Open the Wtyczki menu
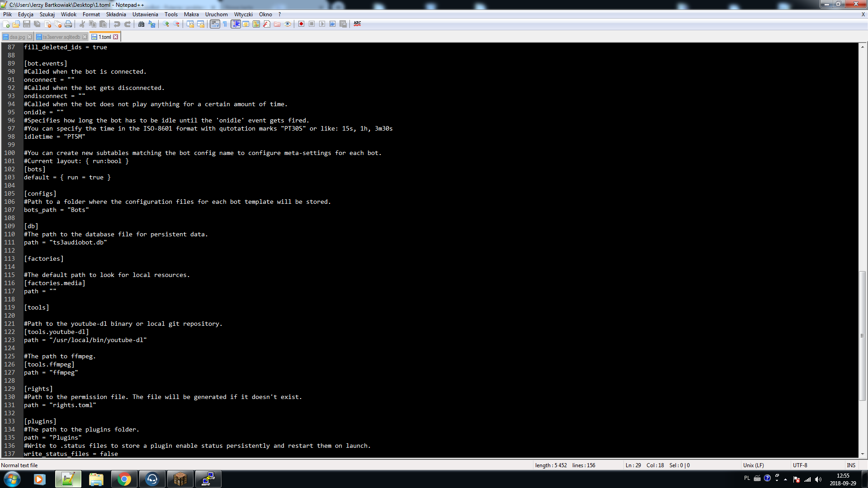Viewport: 868px width, 488px height. (x=243, y=14)
